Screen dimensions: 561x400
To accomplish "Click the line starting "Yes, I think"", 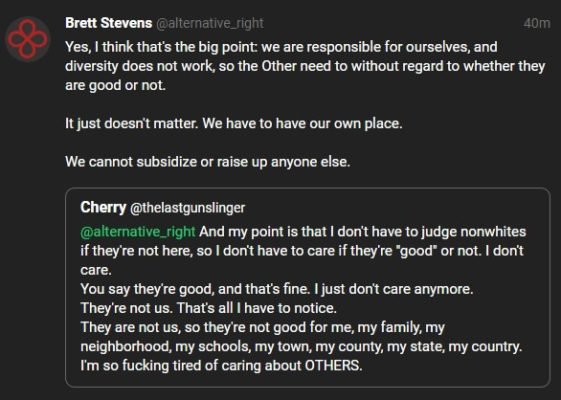I will pos(281,47).
